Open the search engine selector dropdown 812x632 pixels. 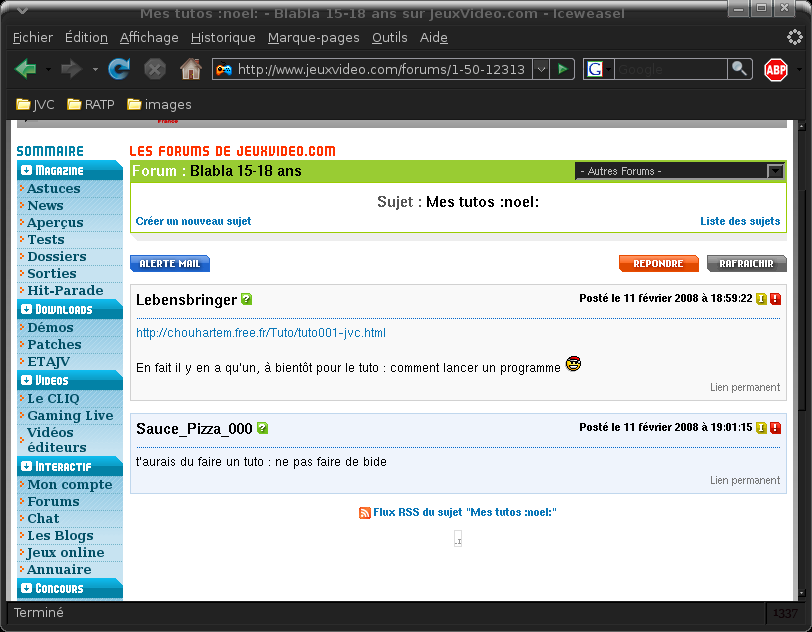tap(609, 69)
